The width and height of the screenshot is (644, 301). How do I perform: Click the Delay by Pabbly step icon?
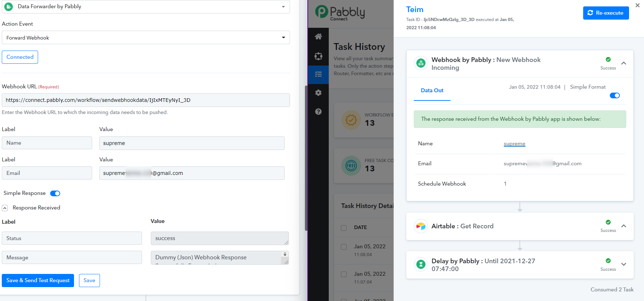point(421,264)
